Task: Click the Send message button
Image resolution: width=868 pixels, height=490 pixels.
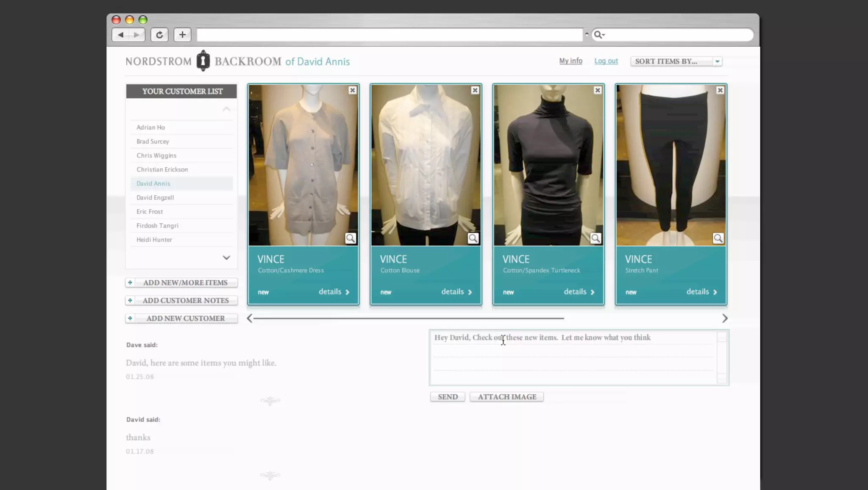Action: (x=448, y=397)
